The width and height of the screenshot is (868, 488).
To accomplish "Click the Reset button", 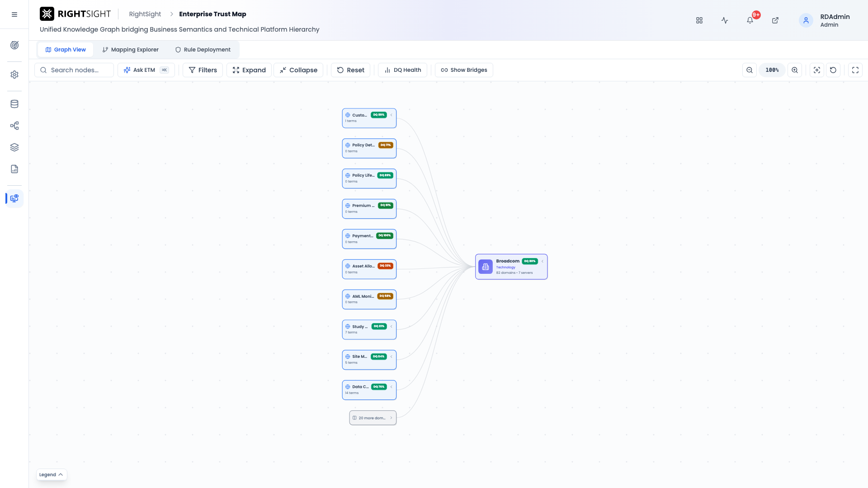I will pos(351,70).
